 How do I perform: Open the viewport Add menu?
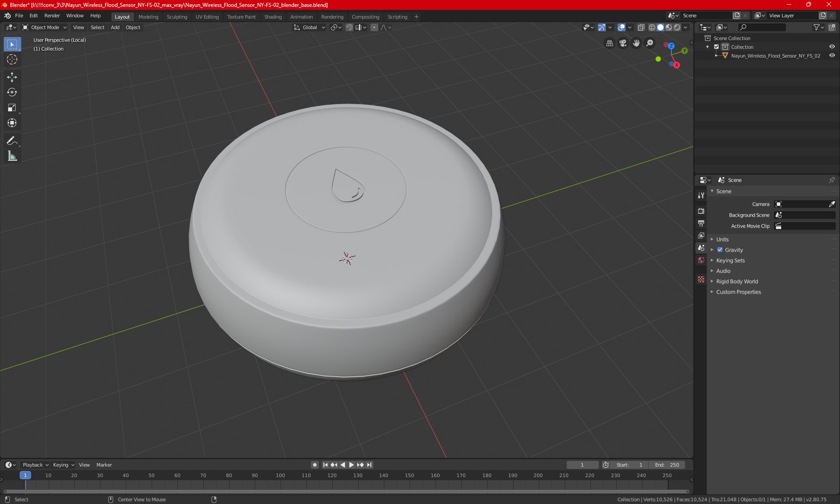(x=115, y=28)
